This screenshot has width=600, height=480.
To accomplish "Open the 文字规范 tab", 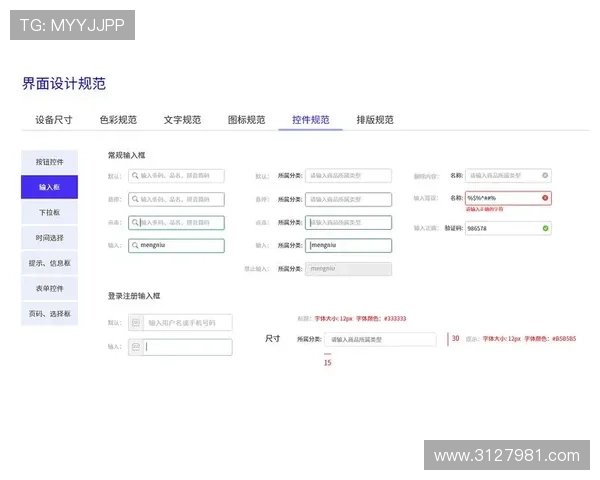I will click(x=182, y=120).
